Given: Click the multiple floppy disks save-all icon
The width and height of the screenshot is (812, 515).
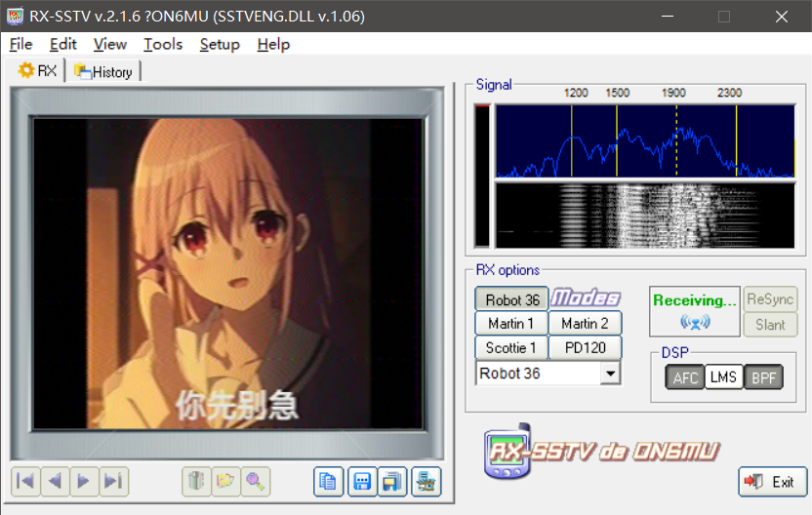Looking at the screenshot, I should coord(392,482).
